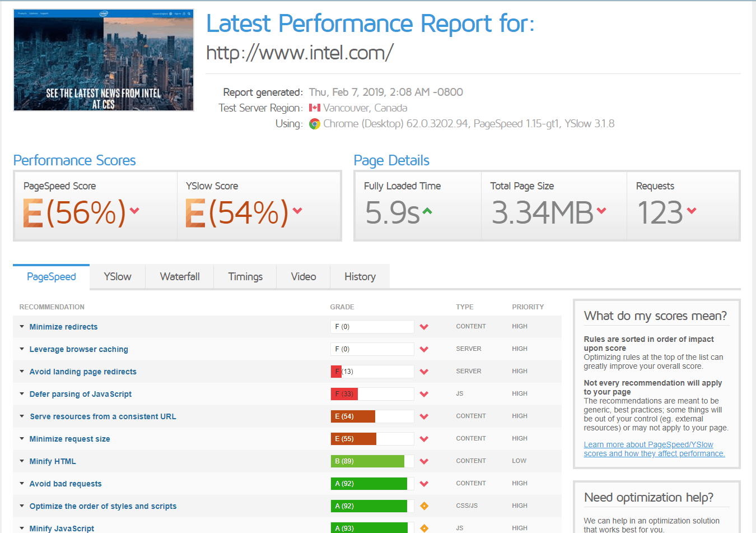Click the F (0) grade bar for Minimize redirects
This screenshot has width=756, height=533.
372,327
